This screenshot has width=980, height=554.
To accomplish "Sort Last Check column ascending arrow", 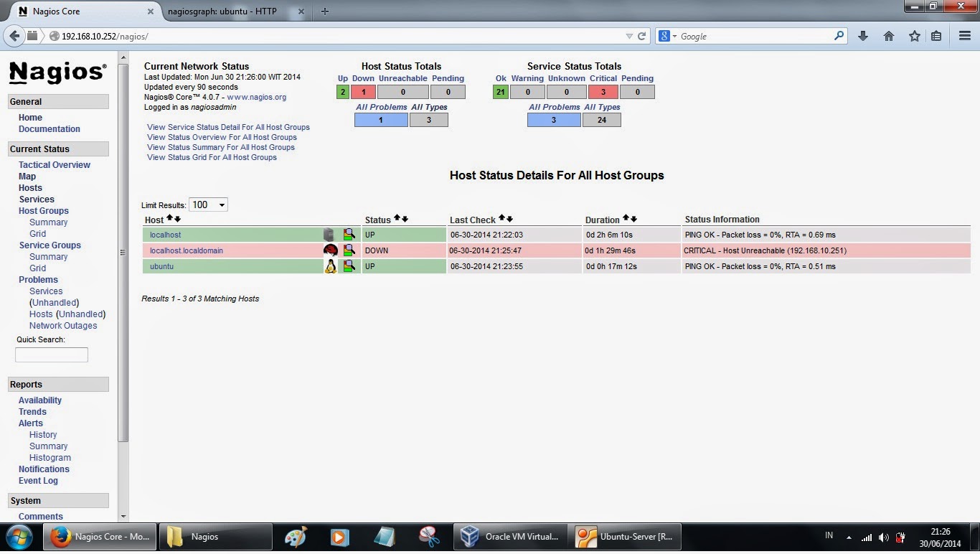I will (501, 218).
